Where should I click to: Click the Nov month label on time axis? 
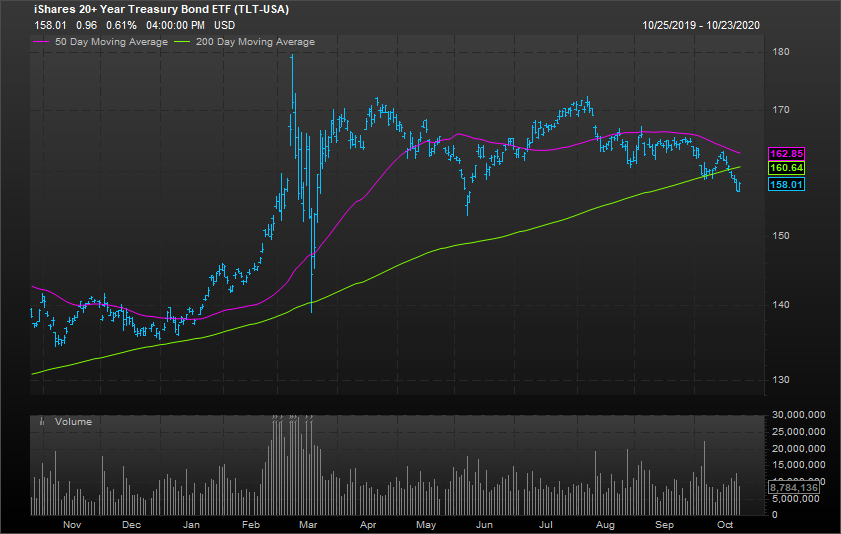pos(72,525)
